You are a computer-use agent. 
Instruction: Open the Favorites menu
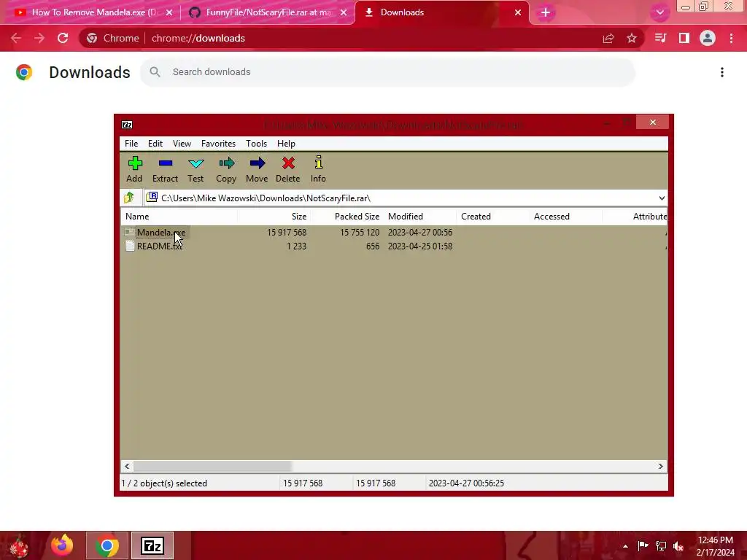(x=218, y=144)
